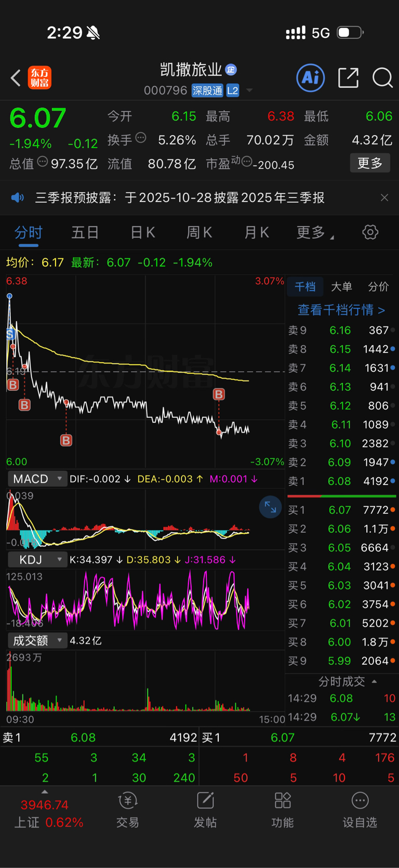
Task: Switch to the 月K tab
Action: (x=257, y=232)
